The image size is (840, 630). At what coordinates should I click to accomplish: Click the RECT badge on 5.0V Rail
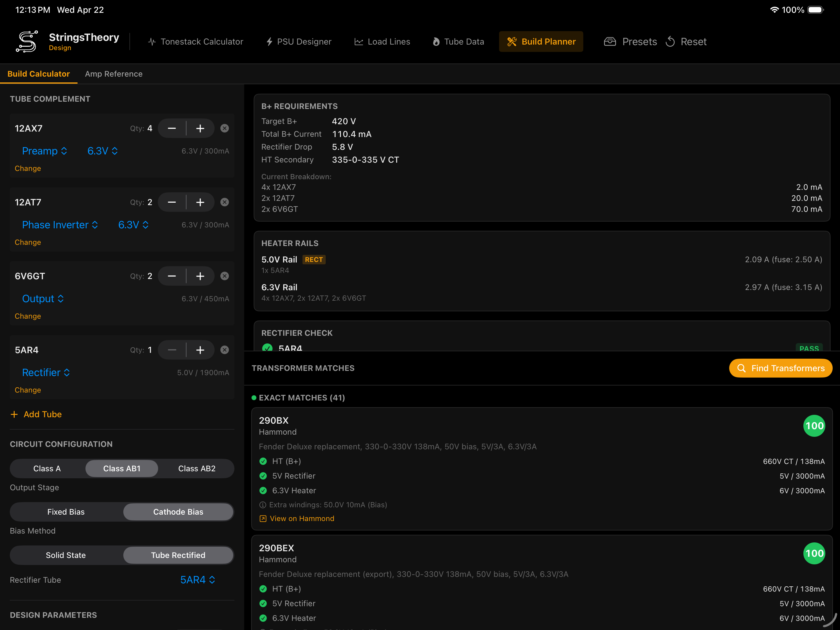pyautogui.click(x=314, y=259)
